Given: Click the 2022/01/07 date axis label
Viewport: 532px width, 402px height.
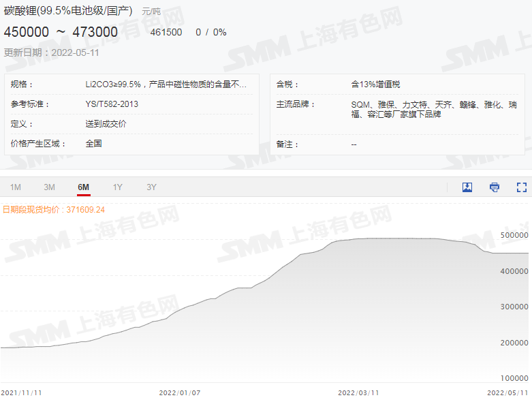Looking at the screenshot, I should pos(180,392).
